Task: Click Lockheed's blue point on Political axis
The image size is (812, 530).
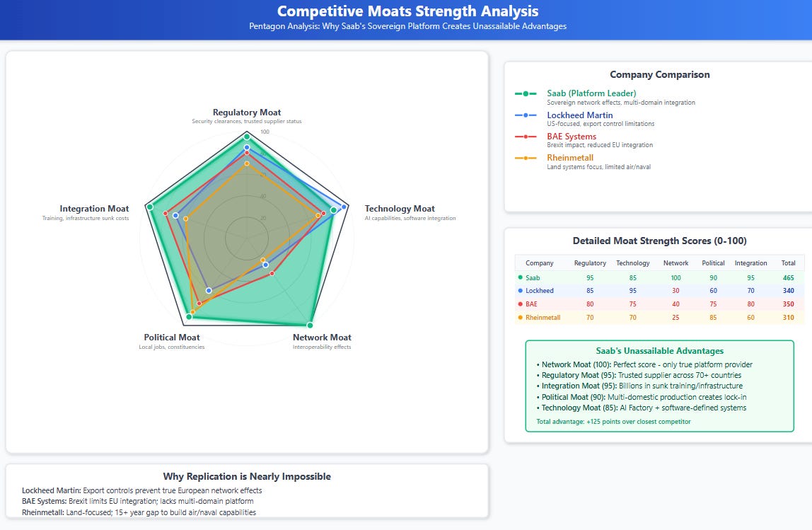Action: click(x=209, y=291)
